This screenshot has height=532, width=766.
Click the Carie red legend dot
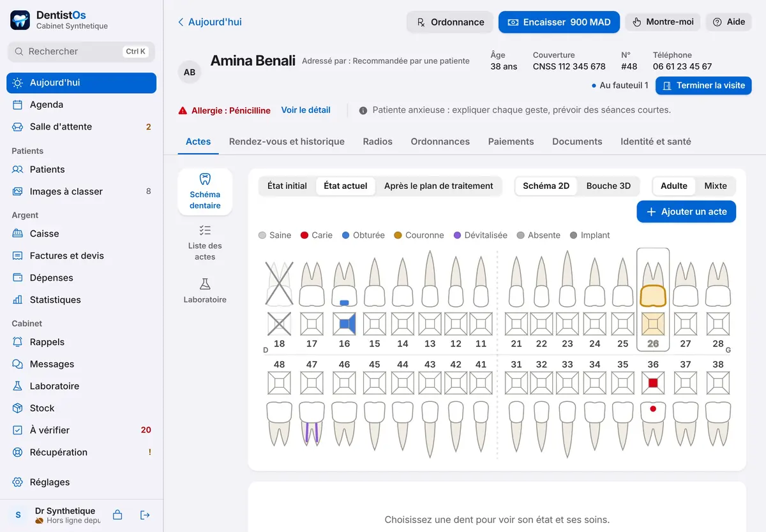click(304, 235)
